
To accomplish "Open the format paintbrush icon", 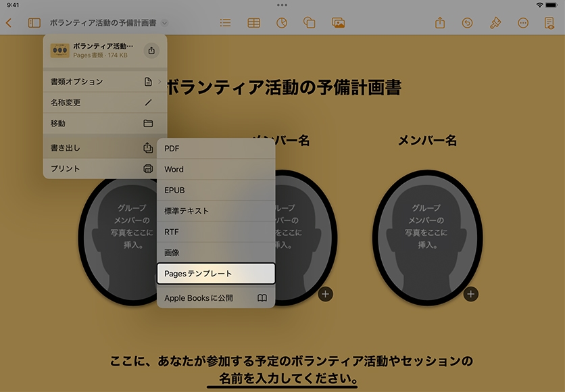I will 495,23.
